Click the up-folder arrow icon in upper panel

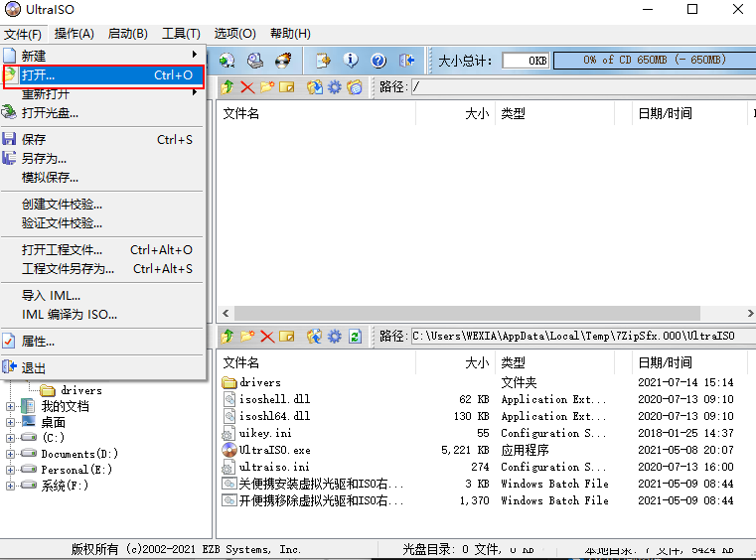pos(227,87)
